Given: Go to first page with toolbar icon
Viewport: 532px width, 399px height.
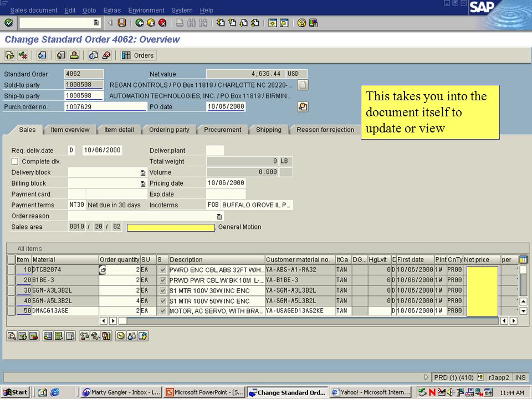Looking at the screenshot, I should pos(221,23).
